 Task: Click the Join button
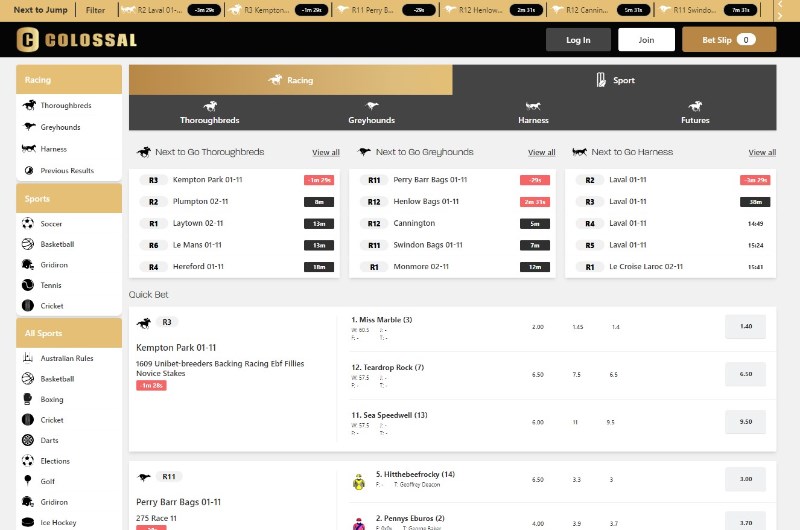point(646,40)
